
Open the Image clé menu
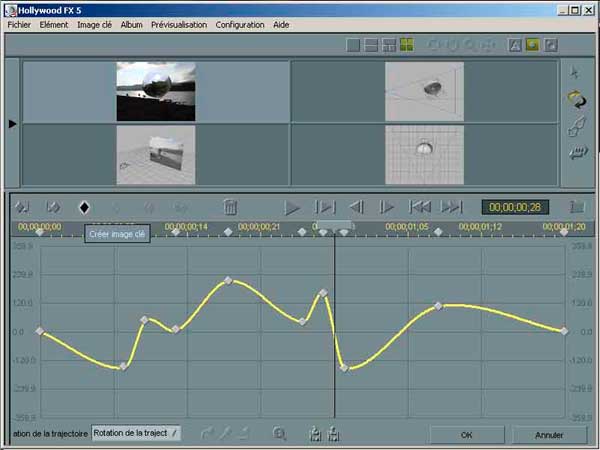(x=95, y=25)
